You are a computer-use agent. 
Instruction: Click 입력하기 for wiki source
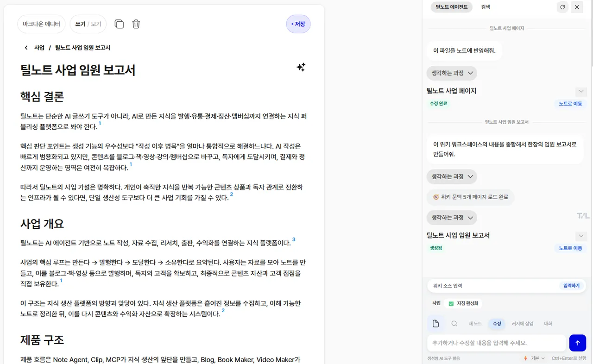click(571, 286)
